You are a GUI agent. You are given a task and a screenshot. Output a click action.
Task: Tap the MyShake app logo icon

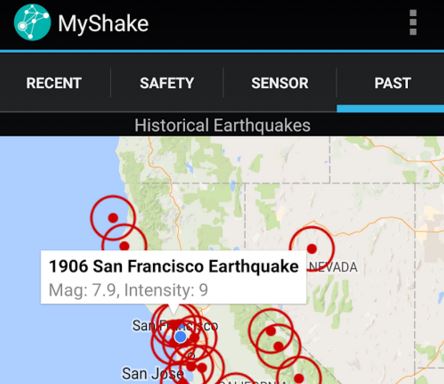pos(32,22)
